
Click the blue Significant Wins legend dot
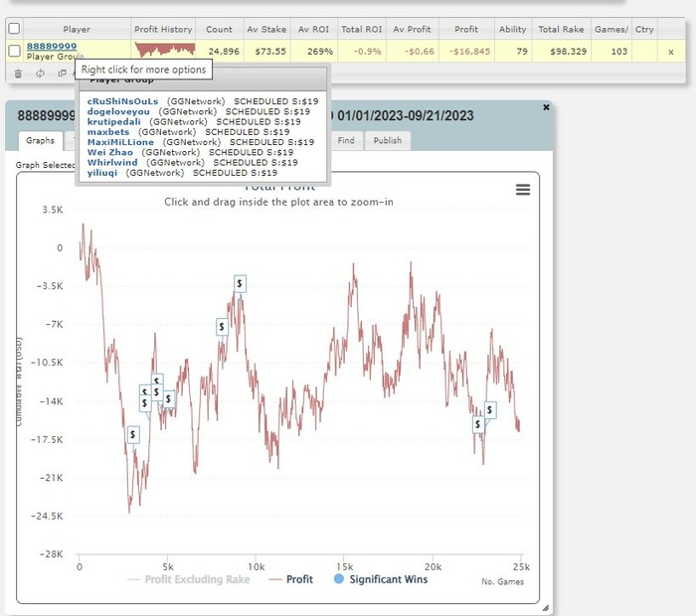pos(339,579)
